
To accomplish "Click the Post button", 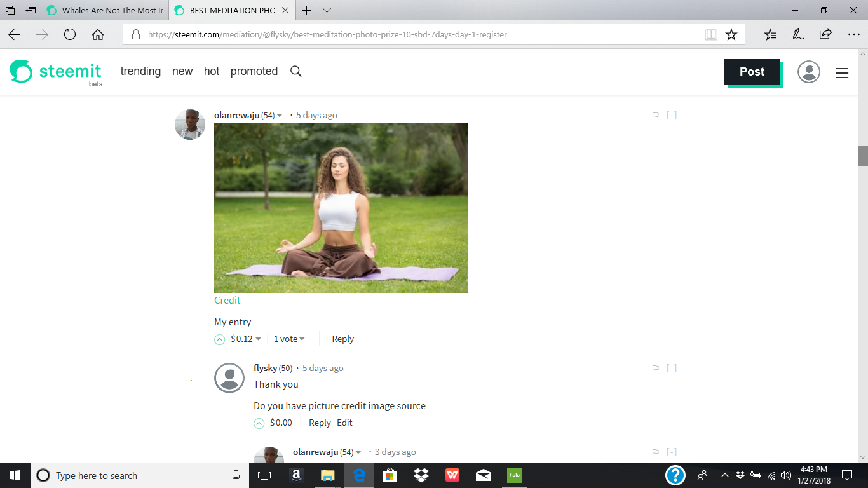I will coord(752,72).
